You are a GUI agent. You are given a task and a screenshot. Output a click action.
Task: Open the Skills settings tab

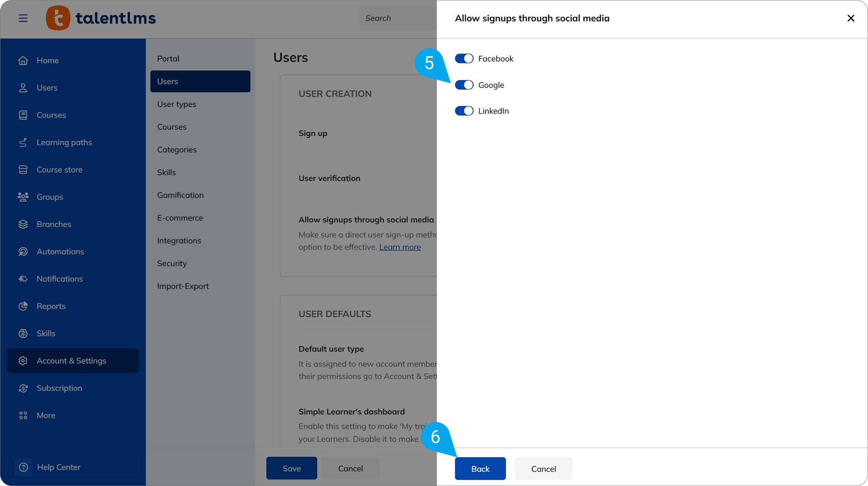[x=200, y=172]
